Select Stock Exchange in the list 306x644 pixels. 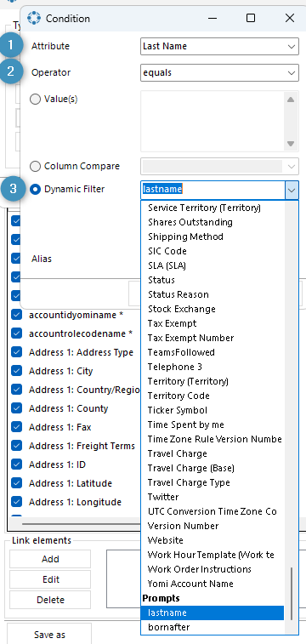coord(182,309)
